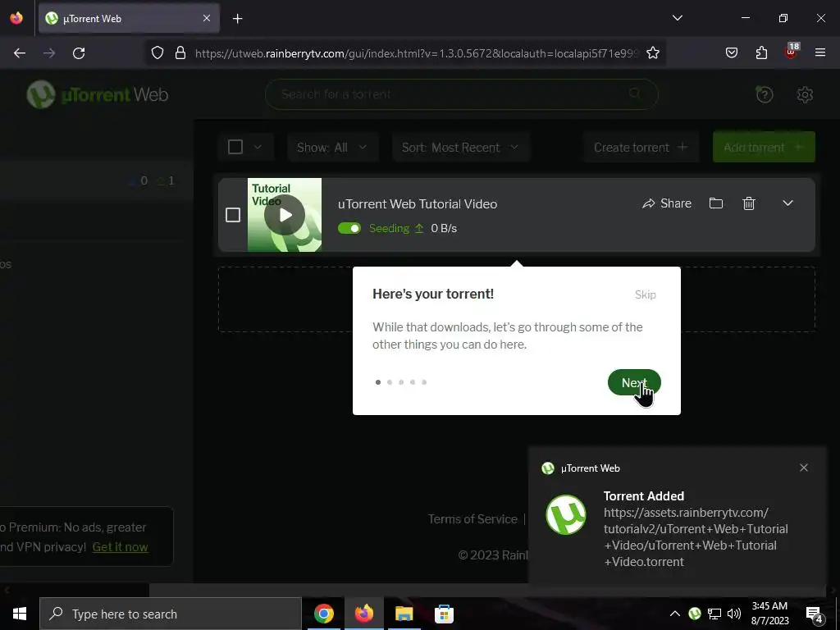840x630 pixels.
Task: Open Chrome from the taskbar
Action: (x=323, y=614)
